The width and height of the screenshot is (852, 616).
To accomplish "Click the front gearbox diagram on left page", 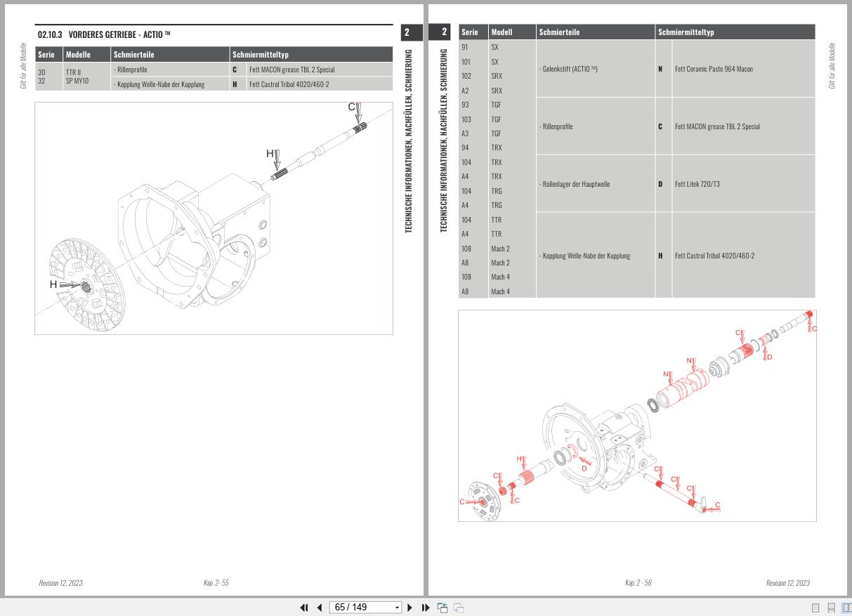I will 214,218.
